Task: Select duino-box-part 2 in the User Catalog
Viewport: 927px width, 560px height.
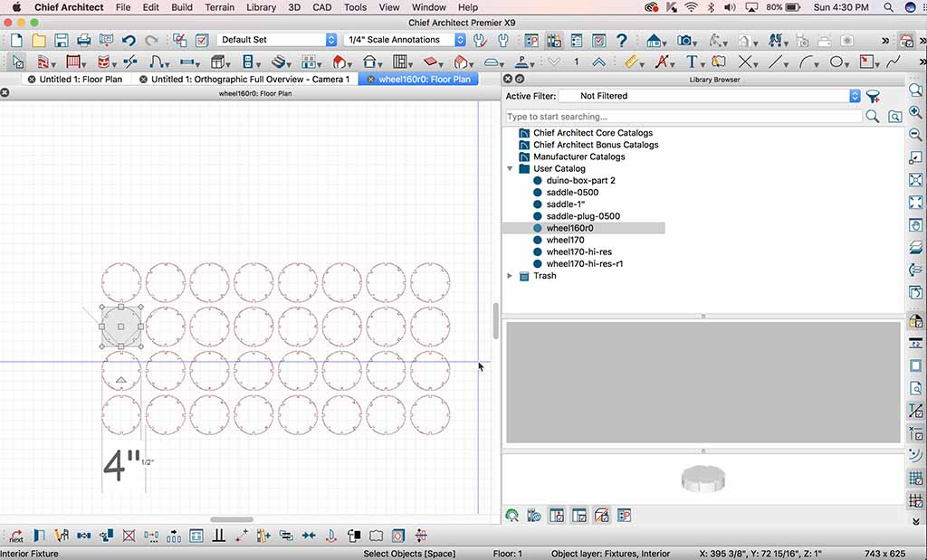Action: 580,180
